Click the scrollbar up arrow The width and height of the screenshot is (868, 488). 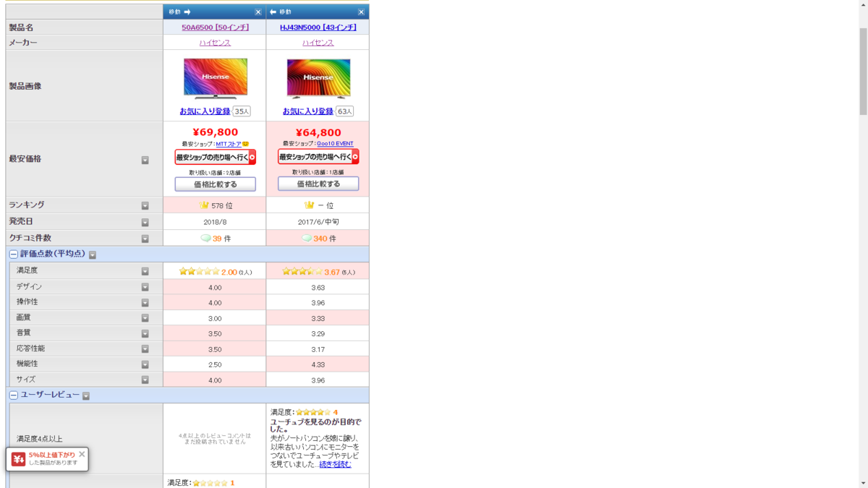pyautogui.click(x=863, y=5)
